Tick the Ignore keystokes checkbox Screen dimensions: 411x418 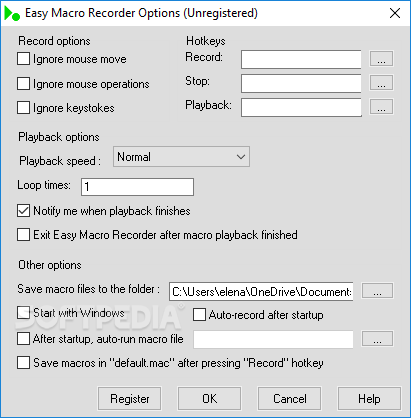23,108
